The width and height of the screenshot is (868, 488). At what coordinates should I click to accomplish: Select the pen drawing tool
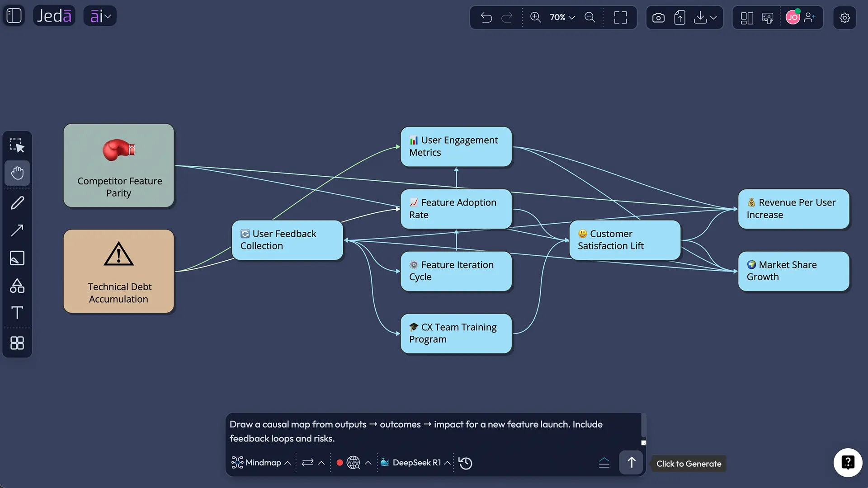(x=17, y=203)
